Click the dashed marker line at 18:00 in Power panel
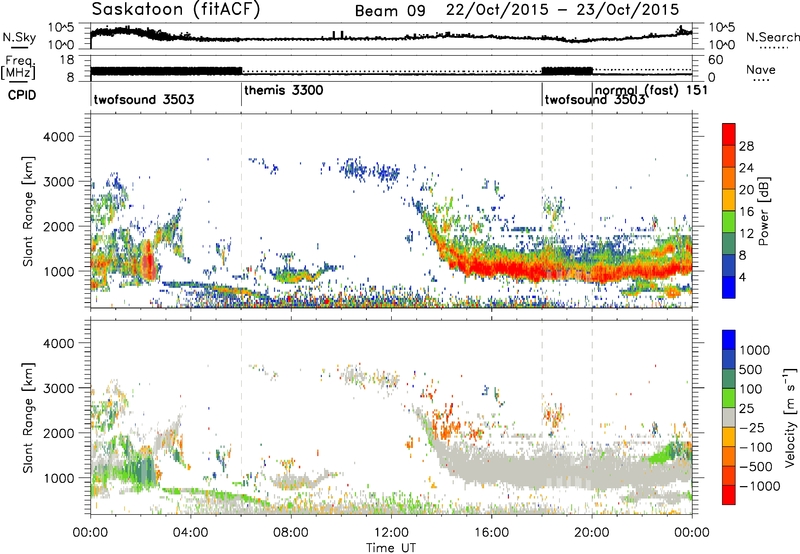This screenshot has width=800, height=554. click(x=542, y=211)
